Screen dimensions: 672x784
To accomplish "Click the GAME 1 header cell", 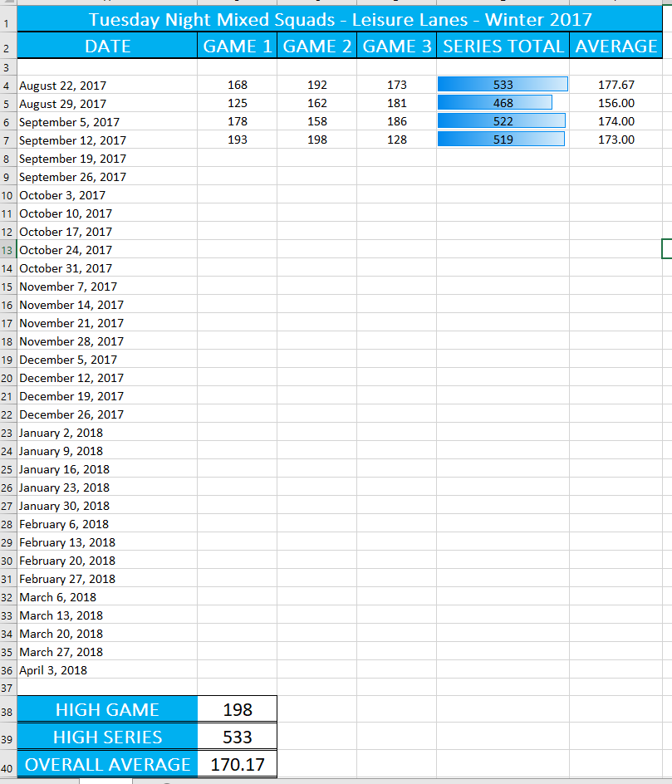I will (237, 47).
